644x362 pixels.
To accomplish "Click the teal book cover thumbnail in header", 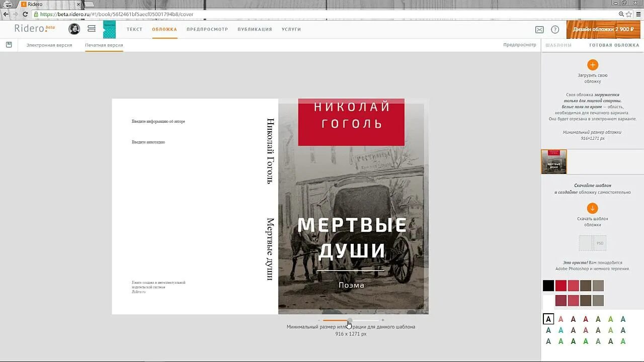I will (x=109, y=30).
